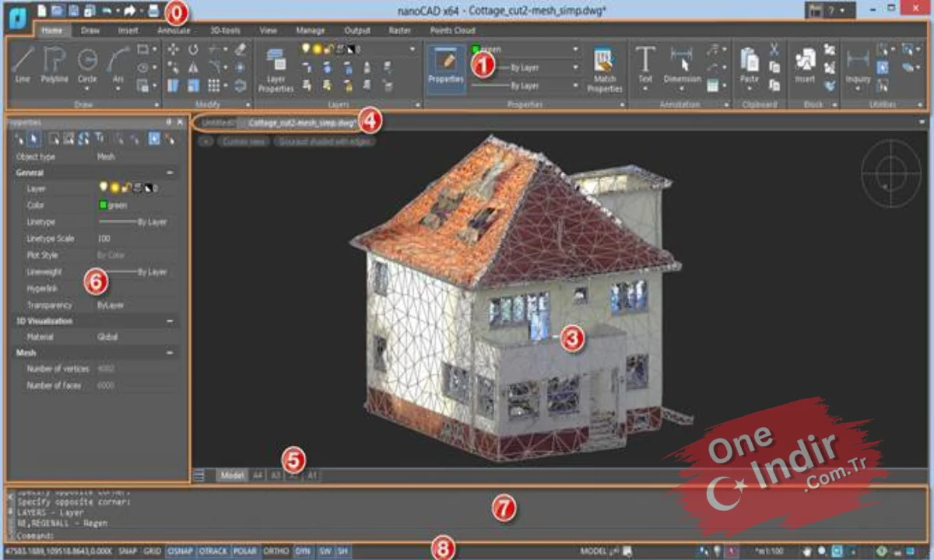Open the green color dropdown in ribbon
Image resolution: width=934 pixels, height=560 pixels.
[525, 49]
